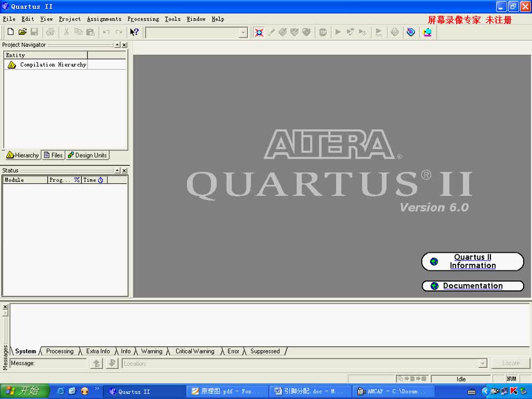
Task: Open the Quartus II Information link
Action: point(473,261)
